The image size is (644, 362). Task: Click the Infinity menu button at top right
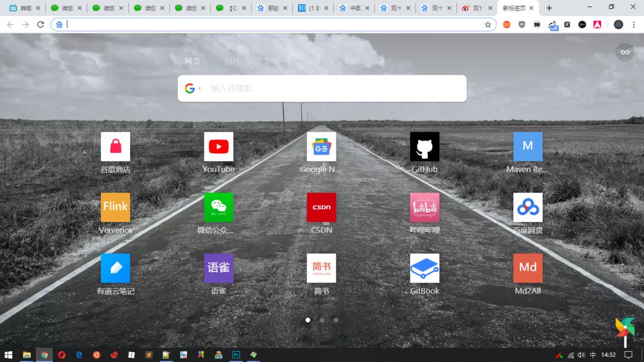click(625, 52)
